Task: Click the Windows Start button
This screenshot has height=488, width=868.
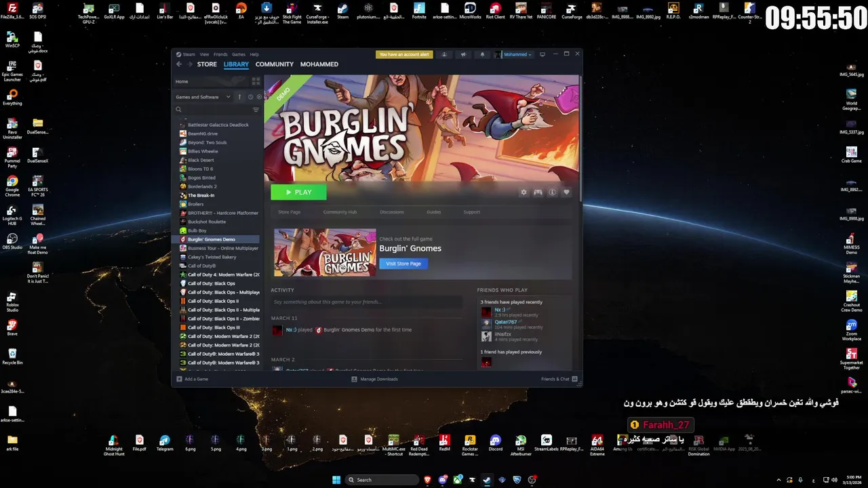Action: tap(336, 480)
